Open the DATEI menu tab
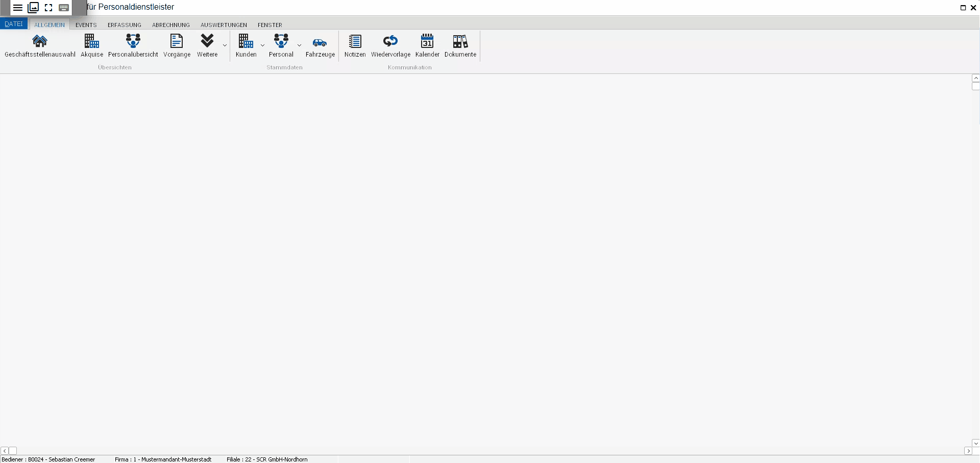Image resolution: width=980 pixels, height=463 pixels. tap(14, 24)
